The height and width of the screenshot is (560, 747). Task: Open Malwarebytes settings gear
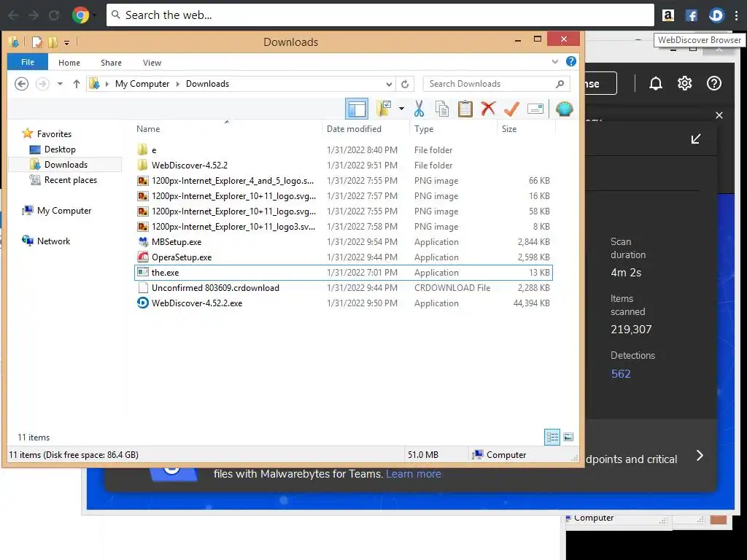pos(684,83)
